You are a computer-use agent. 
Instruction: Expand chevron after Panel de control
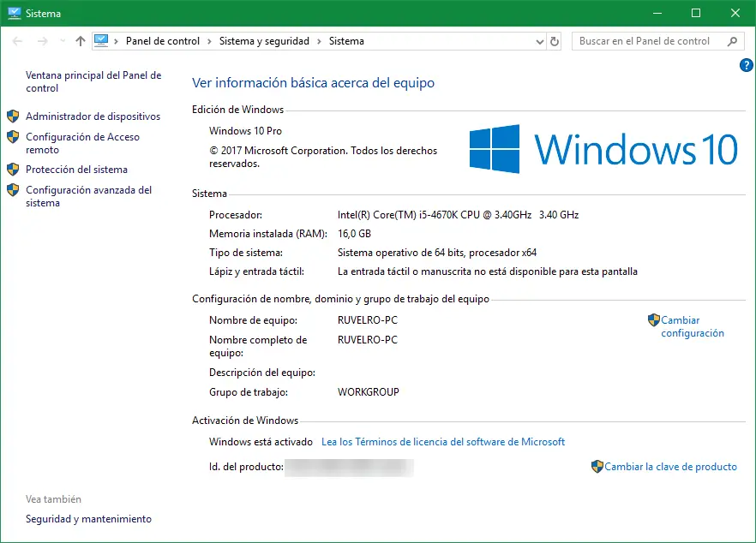(x=209, y=41)
